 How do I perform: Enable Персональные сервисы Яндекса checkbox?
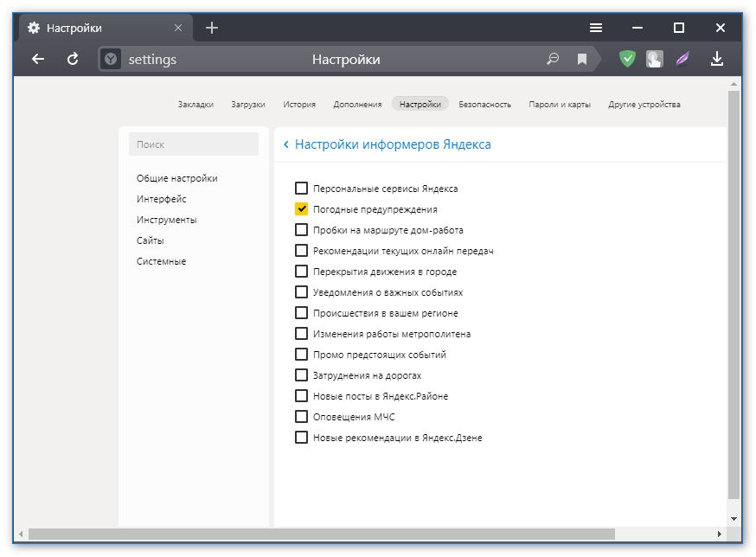coord(301,189)
